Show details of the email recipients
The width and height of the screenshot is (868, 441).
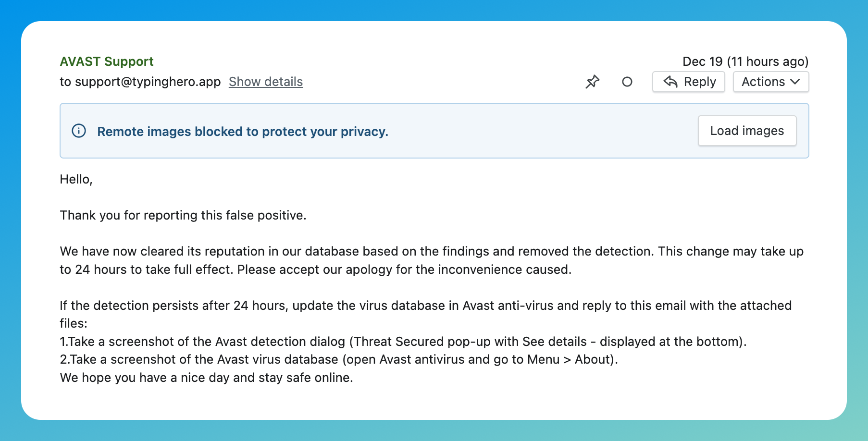click(266, 82)
